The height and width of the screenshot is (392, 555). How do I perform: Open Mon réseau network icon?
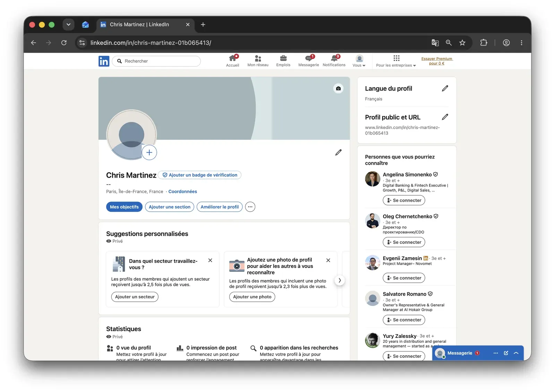(x=258, y=61)
